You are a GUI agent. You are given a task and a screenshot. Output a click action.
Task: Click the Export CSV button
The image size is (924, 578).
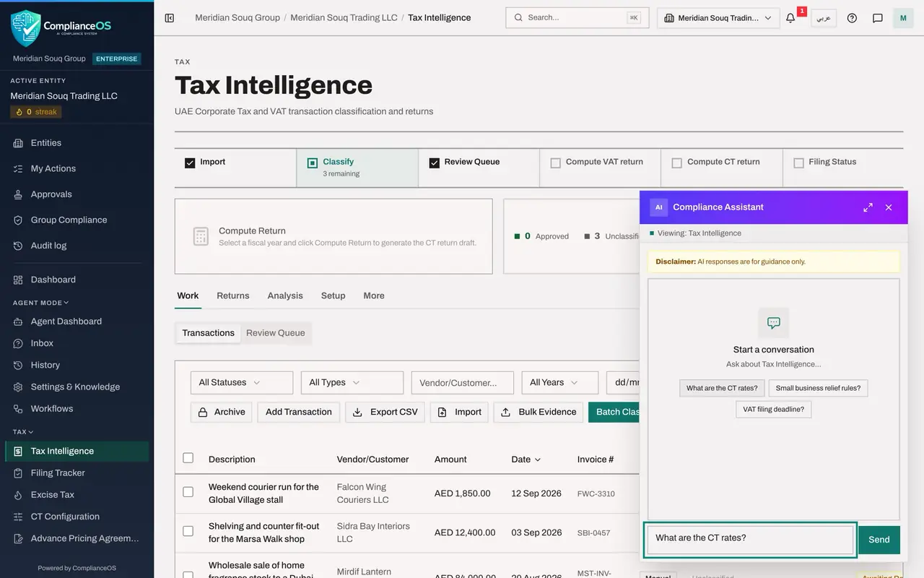coord(385,412)
